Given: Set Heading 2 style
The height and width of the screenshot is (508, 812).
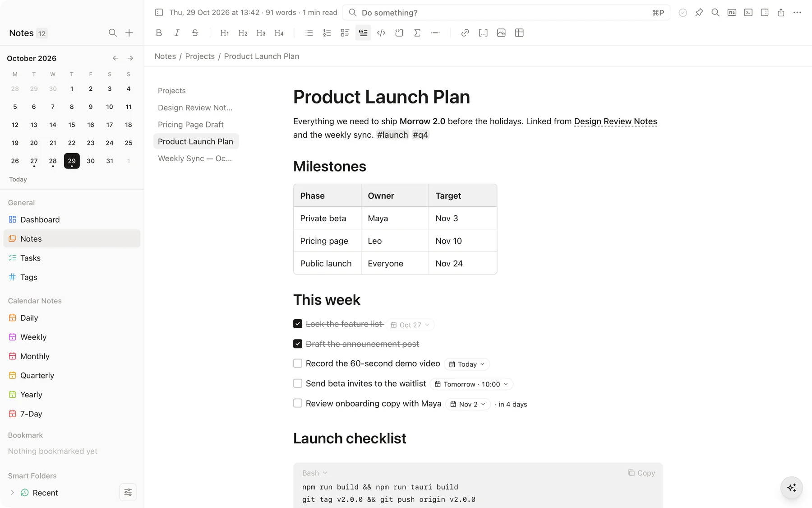Looking at the screenshot, I should [x=243, y=33].
